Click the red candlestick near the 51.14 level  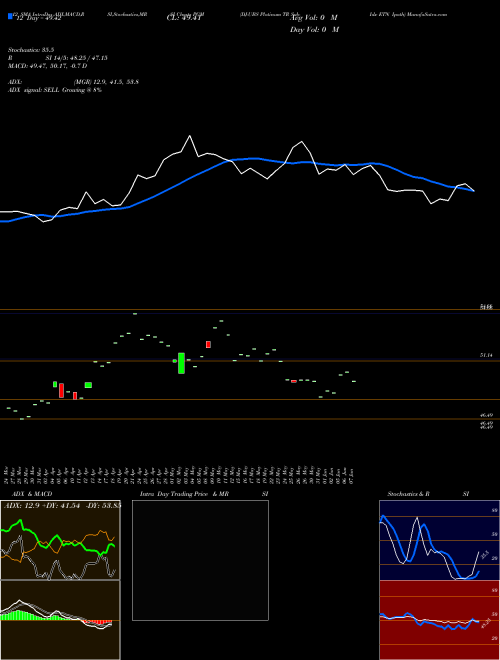[208, 344]
